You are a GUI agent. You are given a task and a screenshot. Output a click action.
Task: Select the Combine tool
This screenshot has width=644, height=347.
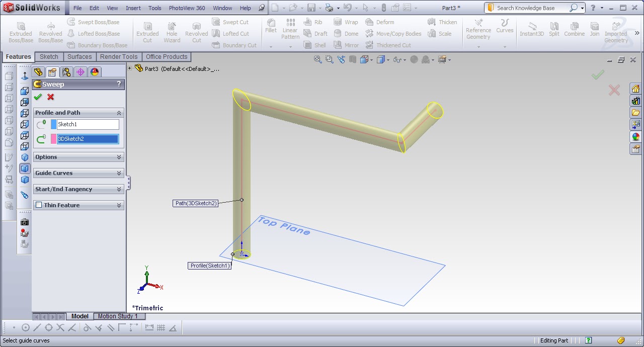click(x=574, y=30)
